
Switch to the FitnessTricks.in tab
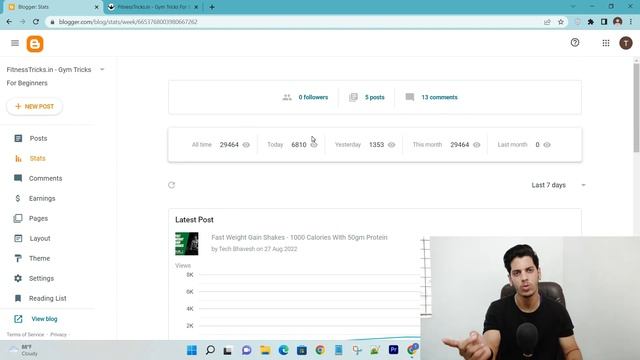[x=153, y=7]
